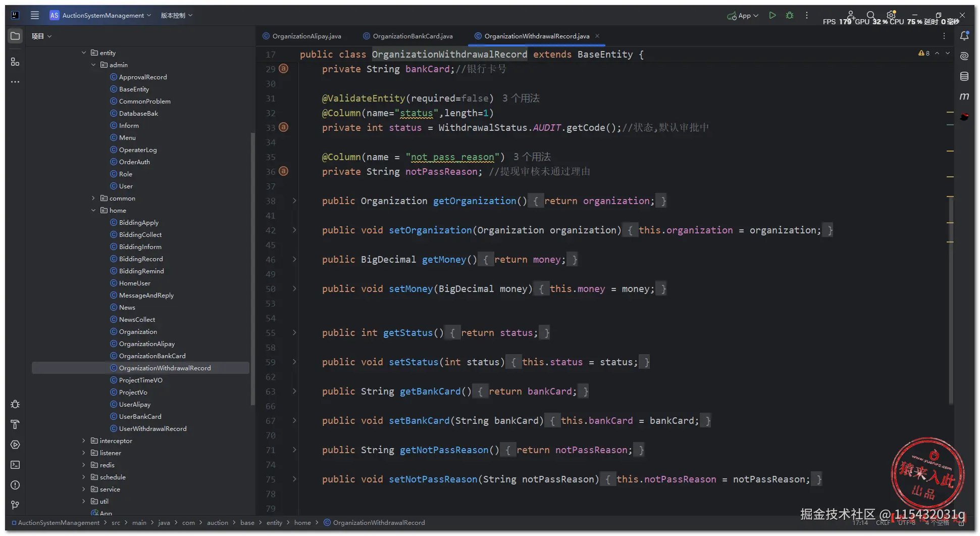Switch to OrganizationAlipay.java tab
Image resolution: width=980 pixels, height=536 pixels.
(302, 36)
